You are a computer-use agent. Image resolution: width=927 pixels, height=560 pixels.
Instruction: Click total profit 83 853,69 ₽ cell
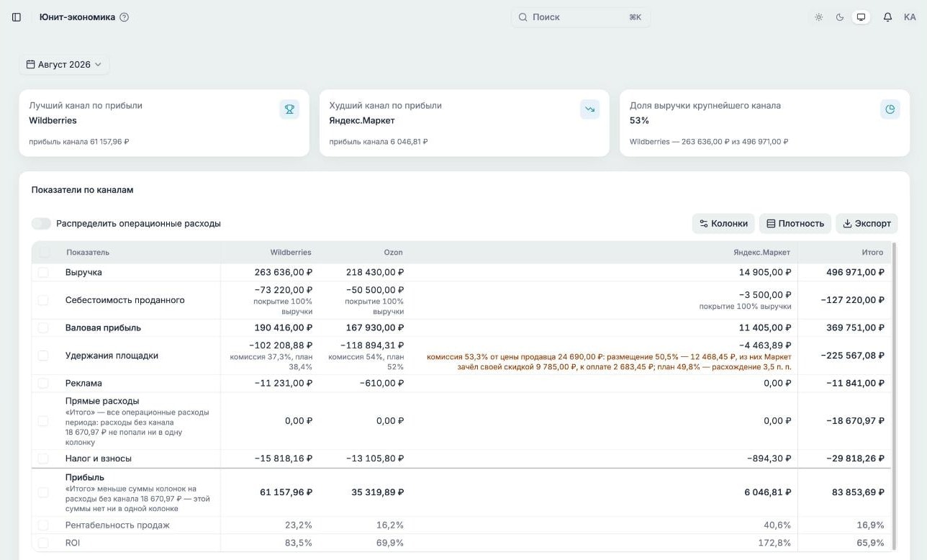858,492
